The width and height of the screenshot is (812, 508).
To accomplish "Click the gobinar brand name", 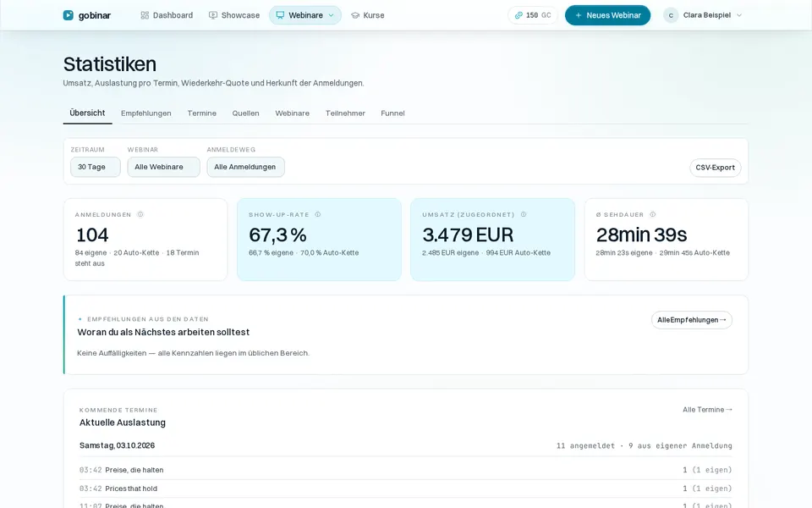I will (95, 15).
